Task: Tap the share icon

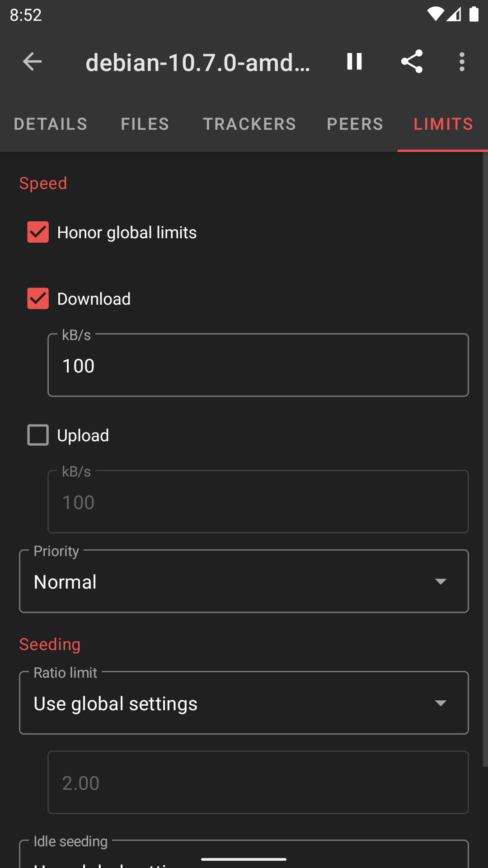Action: tap(412, 62)
